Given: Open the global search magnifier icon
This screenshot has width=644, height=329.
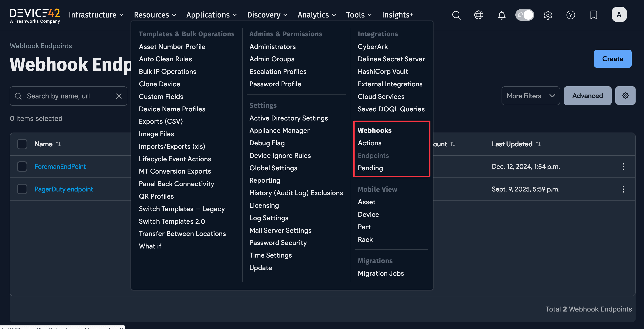Looking at the screenshot, I should click(456, 15).
